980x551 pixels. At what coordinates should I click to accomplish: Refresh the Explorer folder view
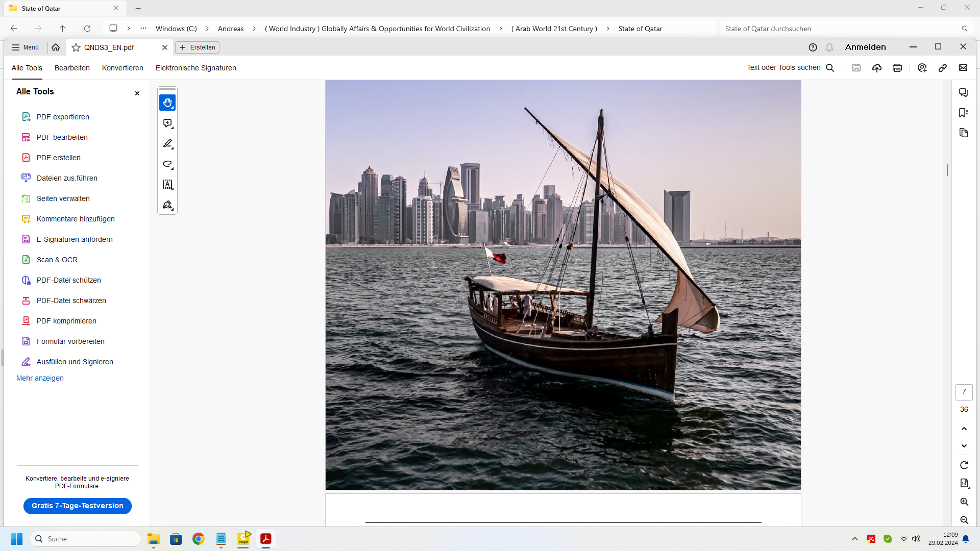87,29
